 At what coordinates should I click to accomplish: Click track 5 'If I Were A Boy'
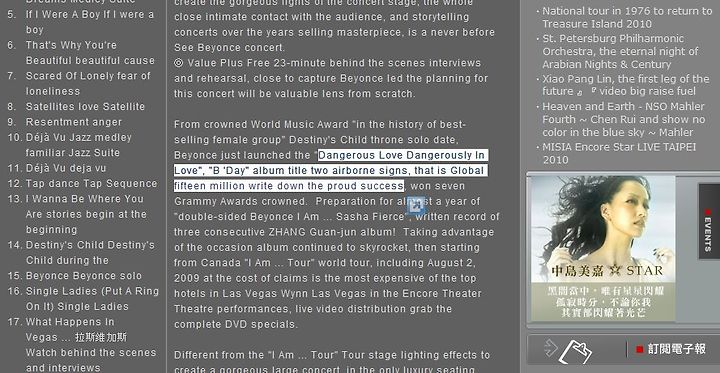click(x=90, y=22)
